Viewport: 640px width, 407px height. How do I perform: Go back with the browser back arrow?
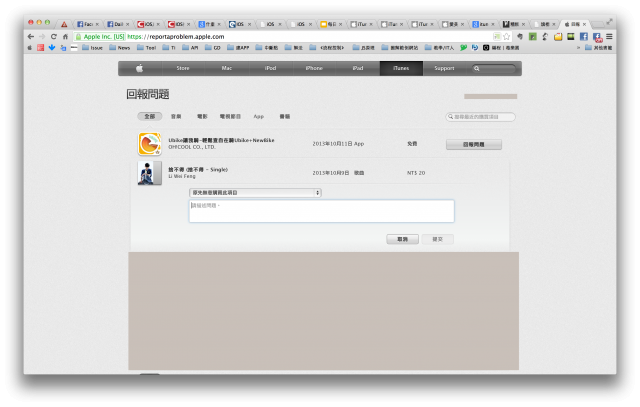click(x=31, y=36)
